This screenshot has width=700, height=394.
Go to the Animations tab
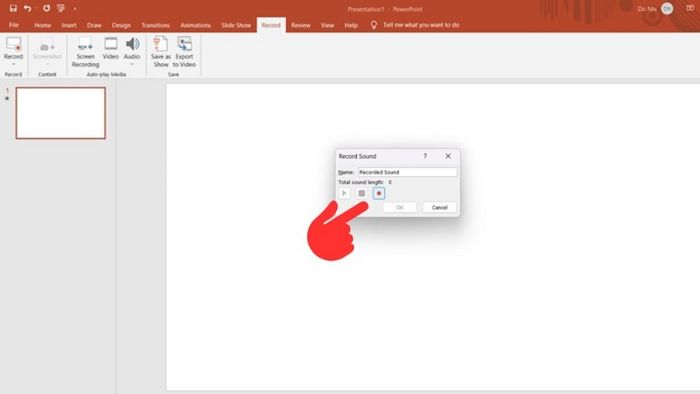click(x=195, y=25)
